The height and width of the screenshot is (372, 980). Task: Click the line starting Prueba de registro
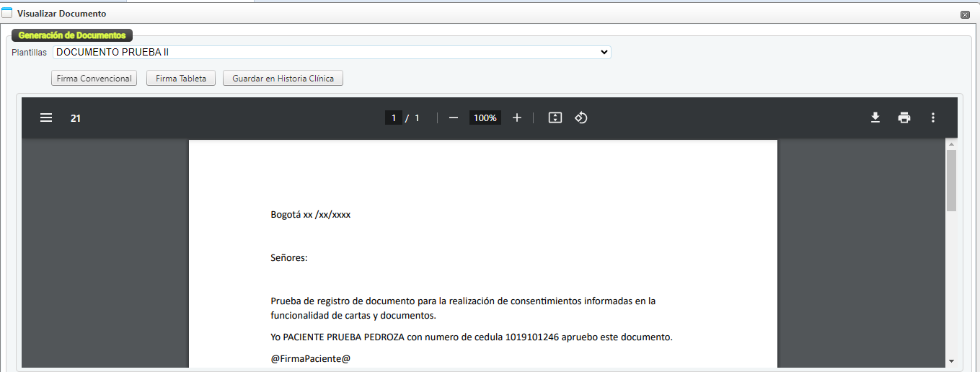click(x=463, y=301)
